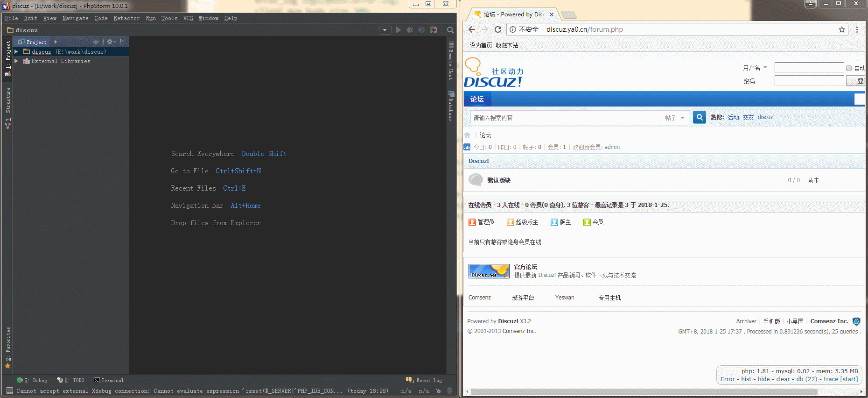The width and height of the screenshot is (868, 398).
Task: Open the Favorites side tab
Action: pos(7,348)
